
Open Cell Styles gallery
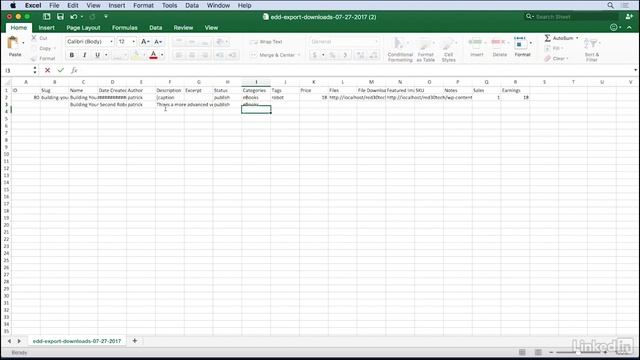coord(448,49)
